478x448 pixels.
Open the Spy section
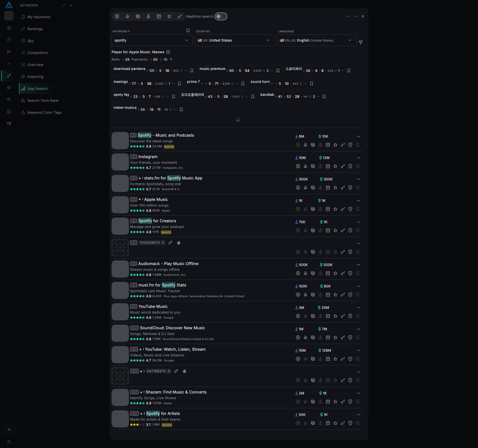tap(30, 41)
